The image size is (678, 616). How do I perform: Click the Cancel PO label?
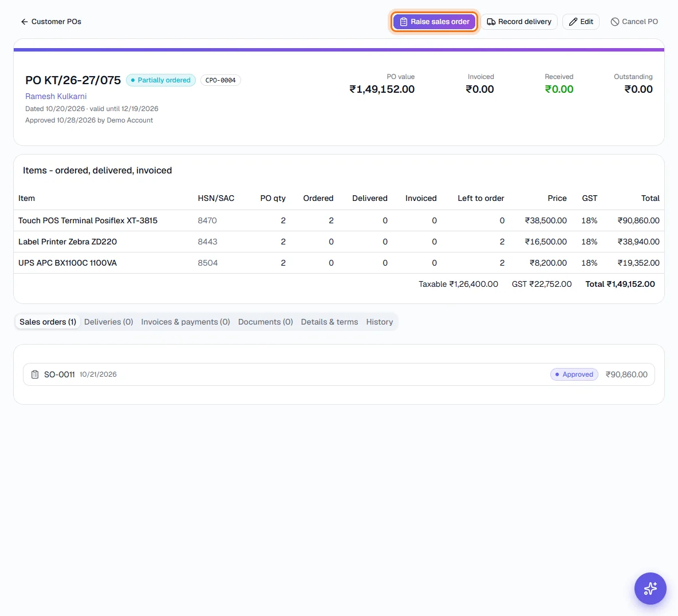[x=640, y=22]
